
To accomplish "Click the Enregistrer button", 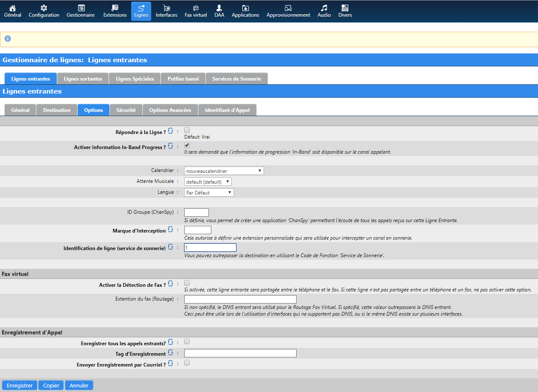I will tap(20, 385).
